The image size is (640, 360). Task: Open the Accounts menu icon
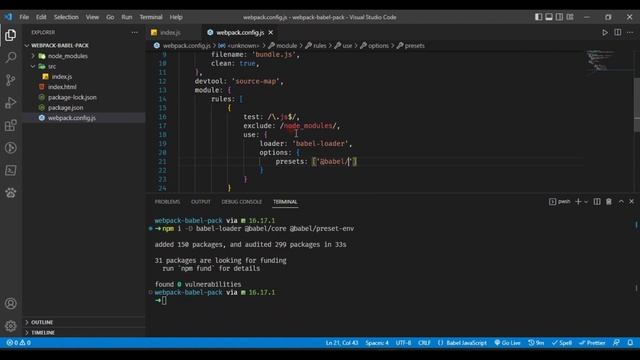coord(11,304)
